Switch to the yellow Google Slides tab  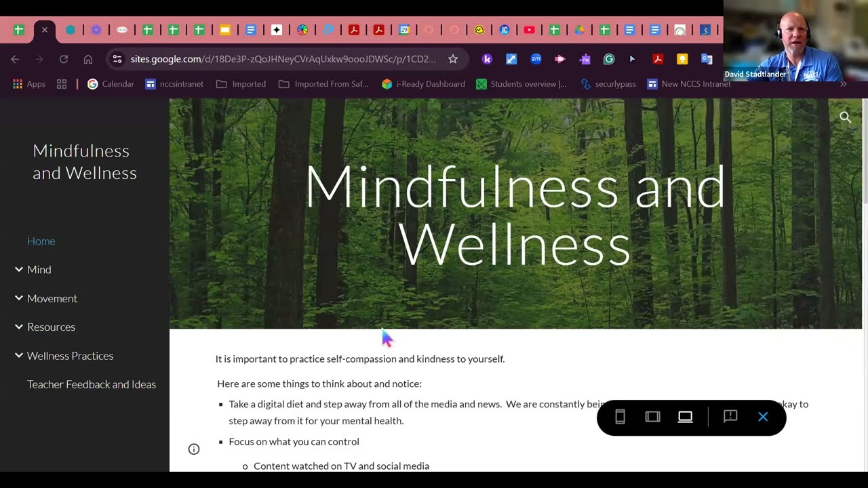click(225, 30)
